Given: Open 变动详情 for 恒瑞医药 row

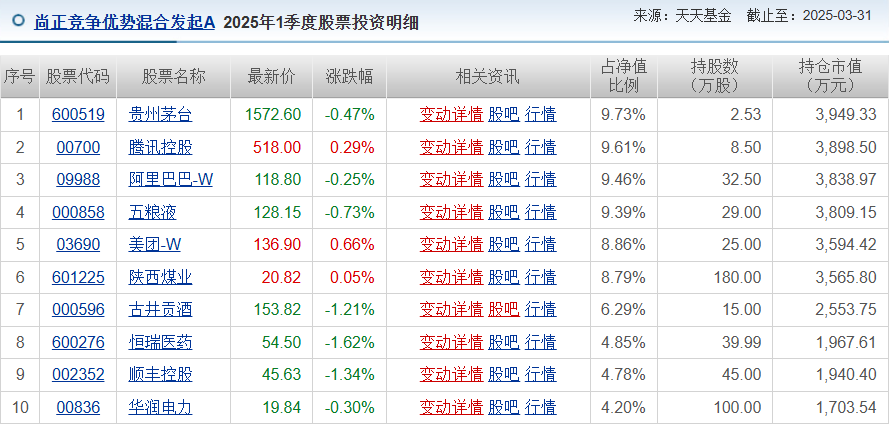Looking at the screenshot, I should (x=451, y=343).
